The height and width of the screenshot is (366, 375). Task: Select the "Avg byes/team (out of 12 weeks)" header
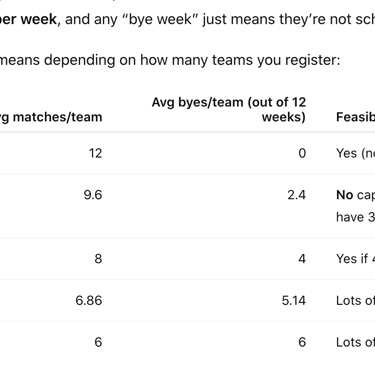click(229, 110)
